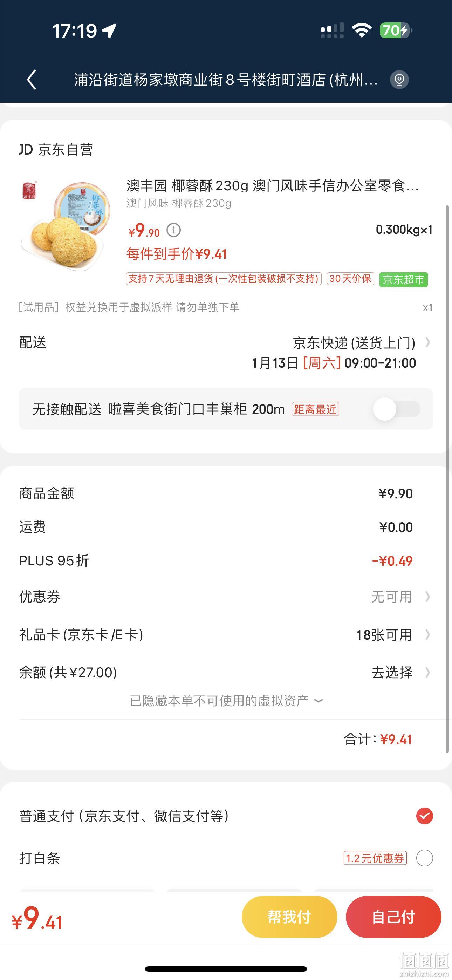The image size is (452, 980).
Task: Tap the back arrow icon
Action: (32, 80)
